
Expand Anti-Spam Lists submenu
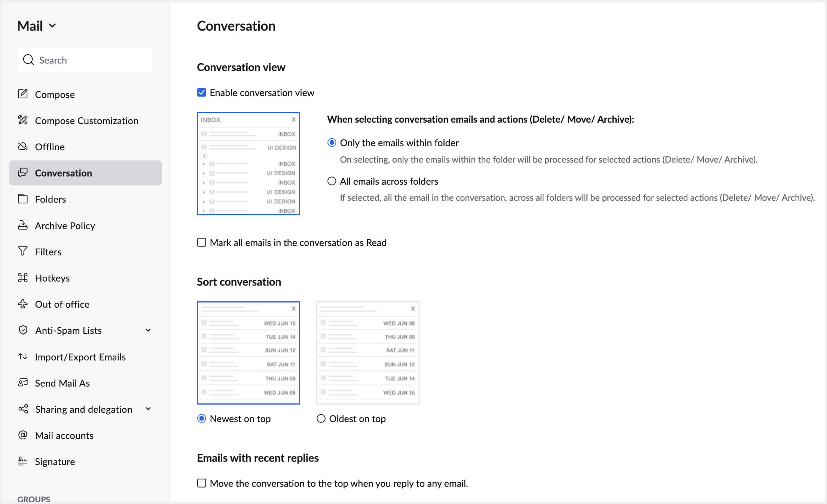[149, 331]
